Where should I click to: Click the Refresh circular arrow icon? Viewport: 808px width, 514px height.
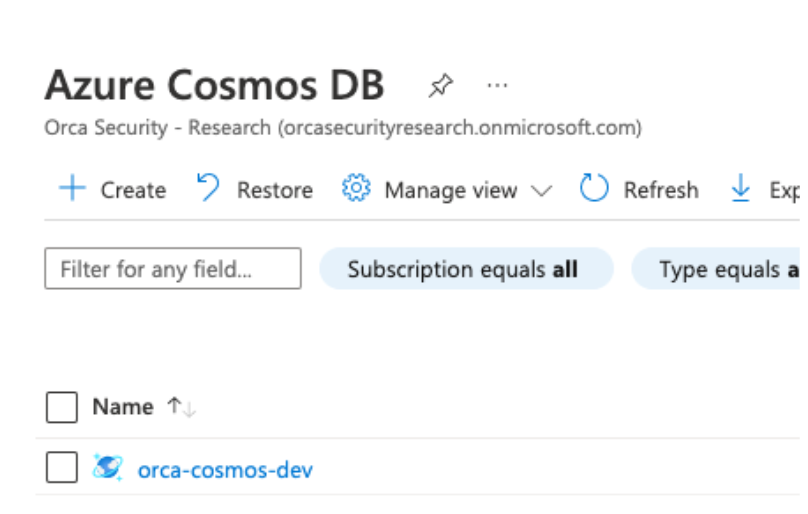tap(594, 189)
